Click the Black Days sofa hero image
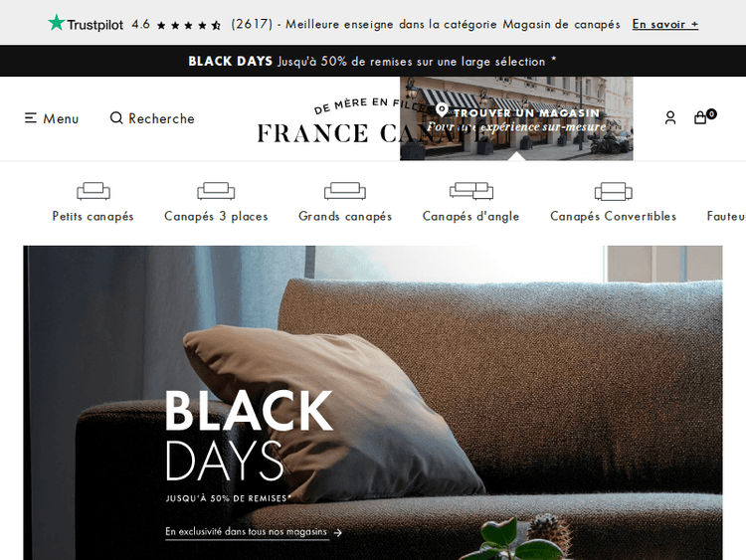 tap(373, 403)
